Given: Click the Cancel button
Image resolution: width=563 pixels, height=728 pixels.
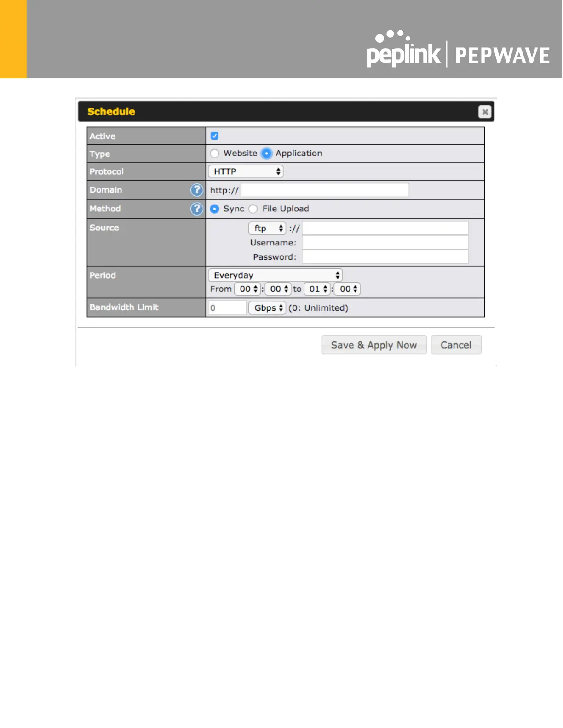Looking at the screenshot, I should pyautogui.click(x=456, y=345).
